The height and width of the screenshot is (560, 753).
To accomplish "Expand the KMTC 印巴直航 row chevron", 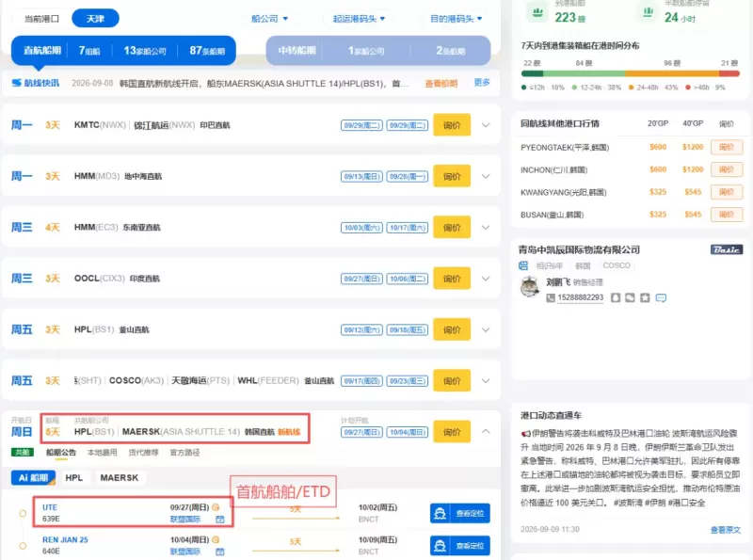I will (486, 125).
